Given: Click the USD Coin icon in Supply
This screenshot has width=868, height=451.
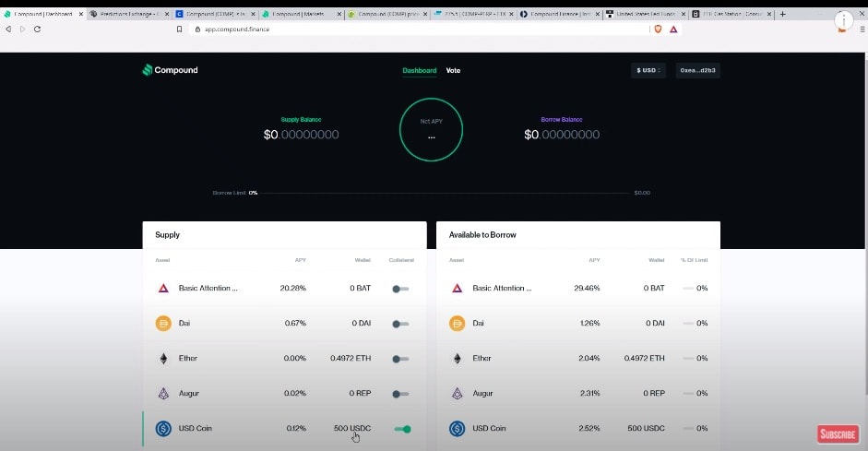Looking at the screenshot, I should (x=163, y=428).
